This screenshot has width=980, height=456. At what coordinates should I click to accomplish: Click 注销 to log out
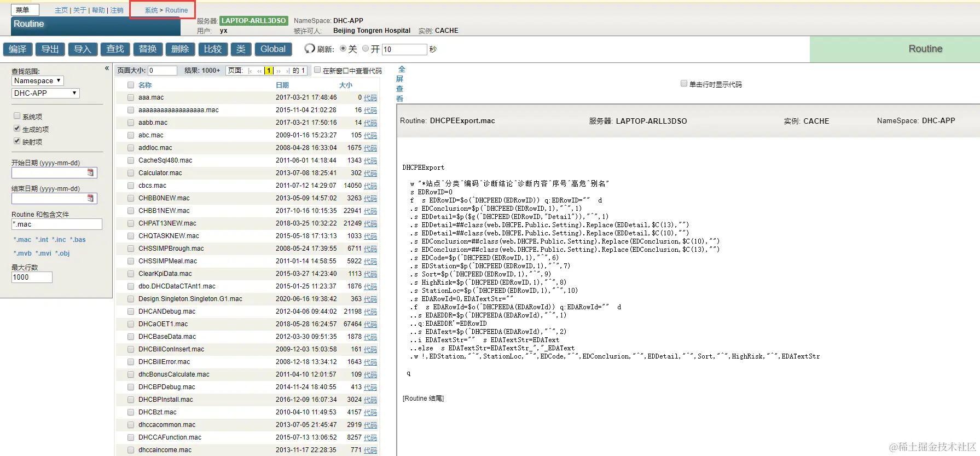tap(117, 10)
